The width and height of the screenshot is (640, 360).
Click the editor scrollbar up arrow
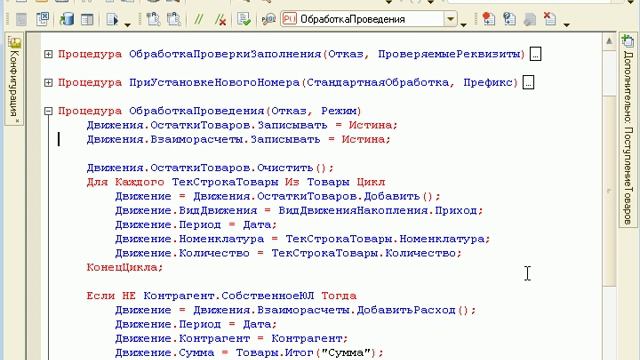tap(609, 41)
